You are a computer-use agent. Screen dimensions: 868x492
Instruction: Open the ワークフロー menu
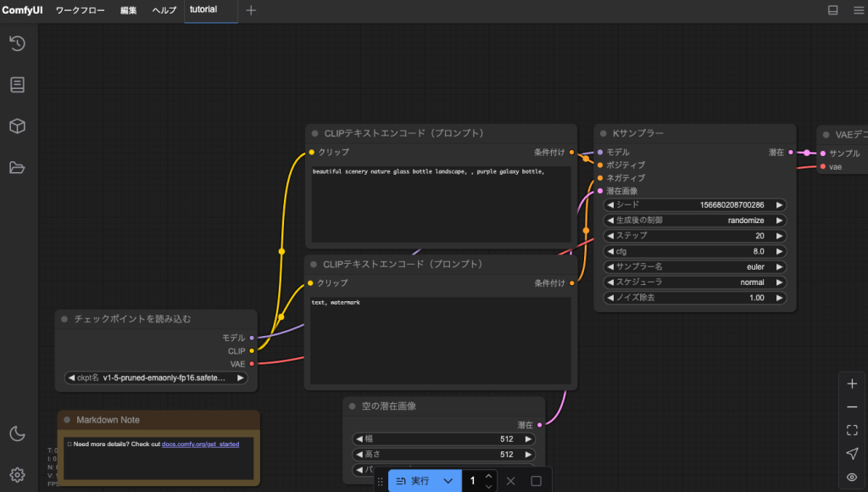(x=81, y=10)
